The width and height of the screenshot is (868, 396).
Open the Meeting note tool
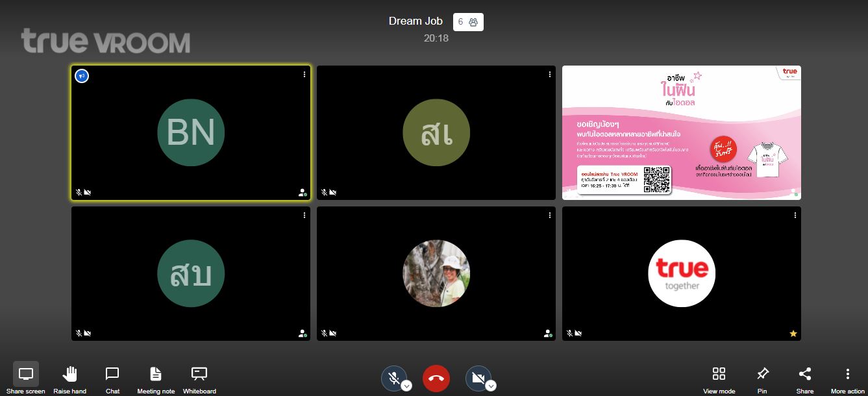(x=156, y=375)
